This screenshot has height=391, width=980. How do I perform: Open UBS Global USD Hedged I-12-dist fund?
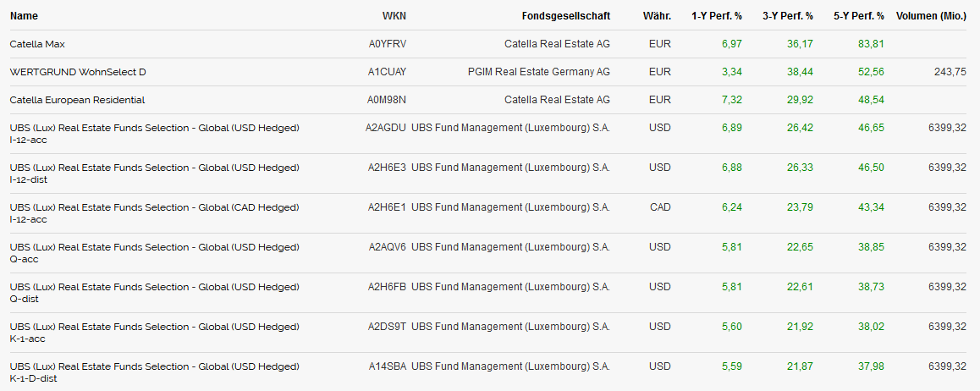click(x=155, y=173)
